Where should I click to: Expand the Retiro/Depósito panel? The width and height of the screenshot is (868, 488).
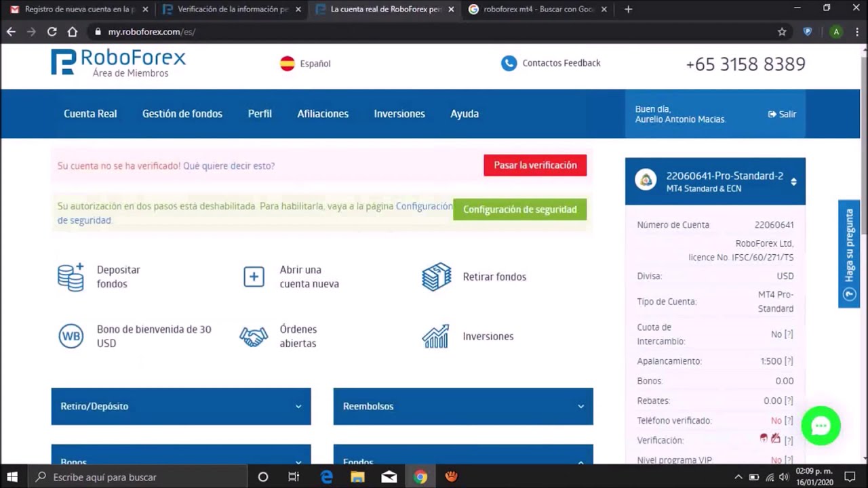pyautogui.click(x=181, y=407)
